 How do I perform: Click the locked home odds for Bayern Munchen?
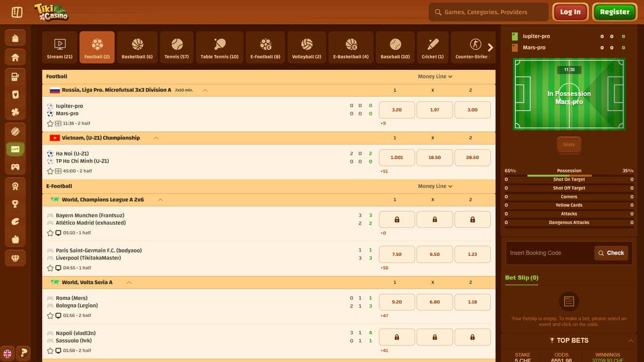(x=397, y=219)
